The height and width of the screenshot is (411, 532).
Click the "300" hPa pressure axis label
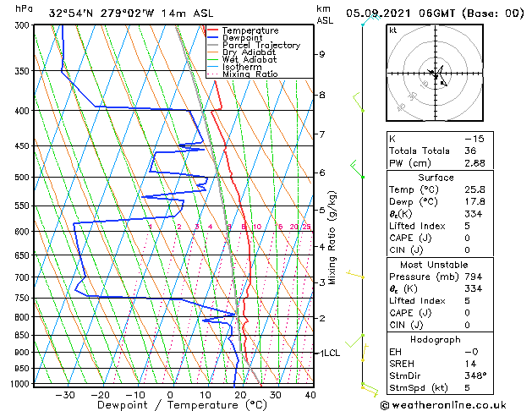[x=24, y=25]
